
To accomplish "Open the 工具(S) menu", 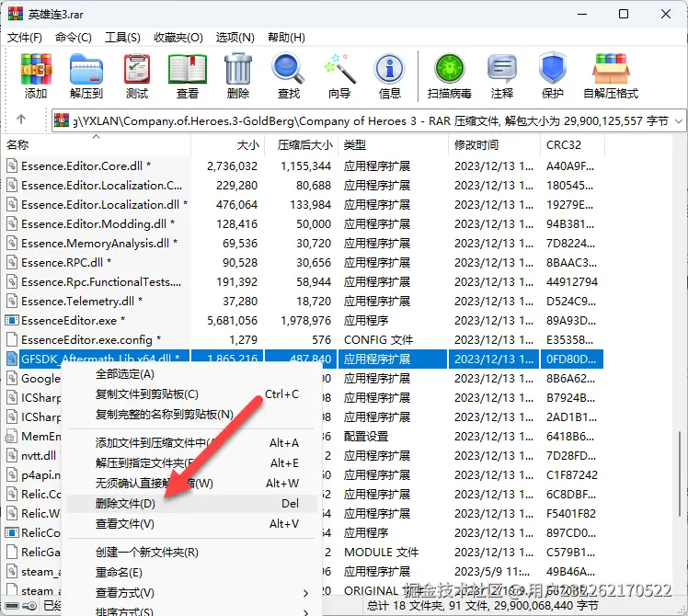I will point(122,38).
